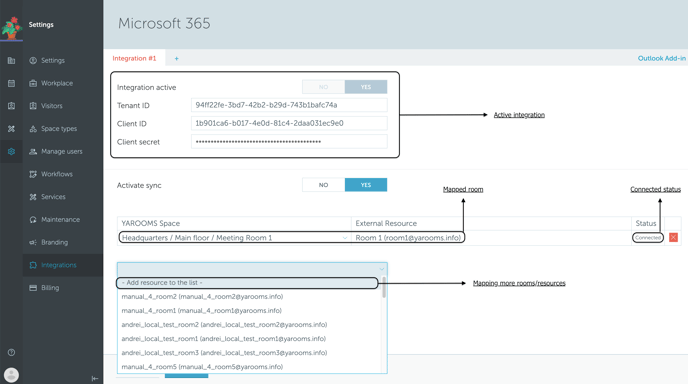
Task: Open Services in the sidebar menu
Action: click(x=53, y=197)
